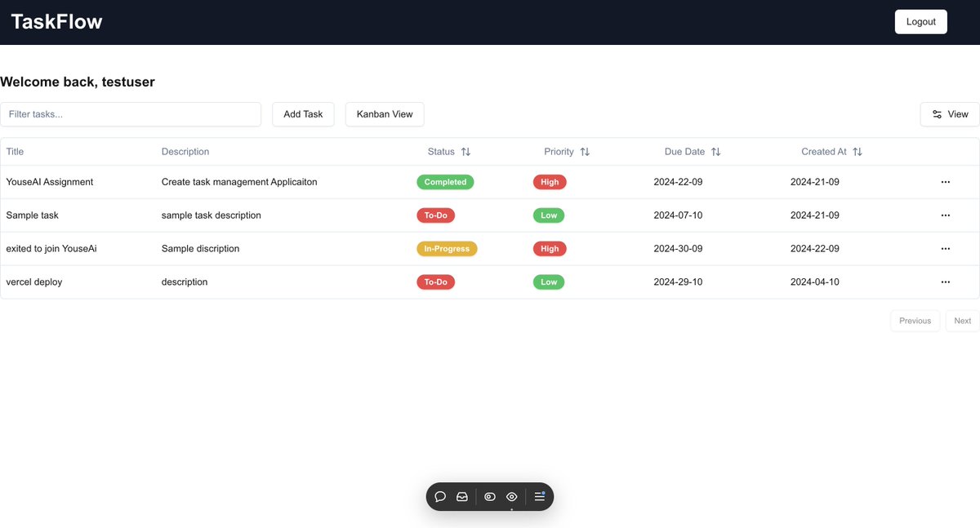Click the inbox tray icon in bottom toolbar
The width and height of the screenshot is (980, 528).
462,496
